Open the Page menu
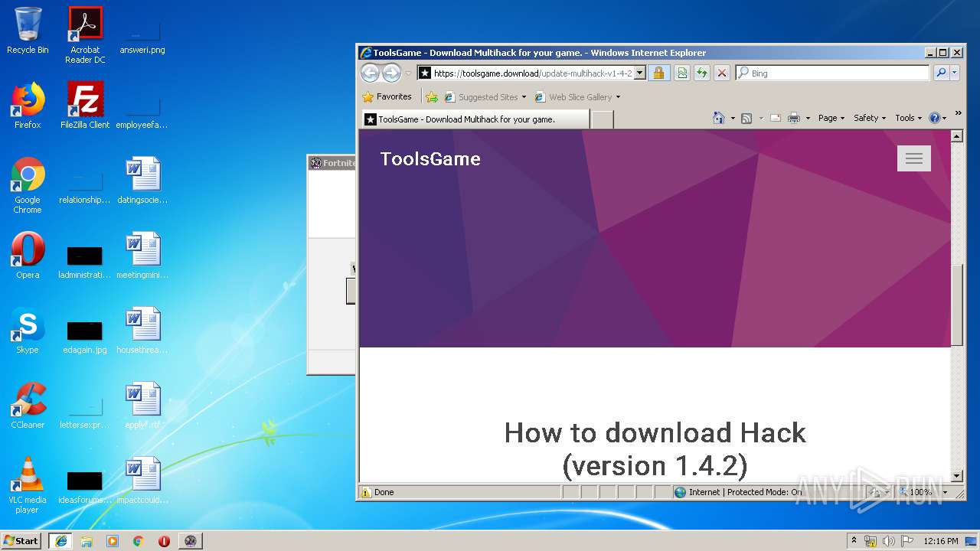Screen dimensions: 980x551 point(831,118)
